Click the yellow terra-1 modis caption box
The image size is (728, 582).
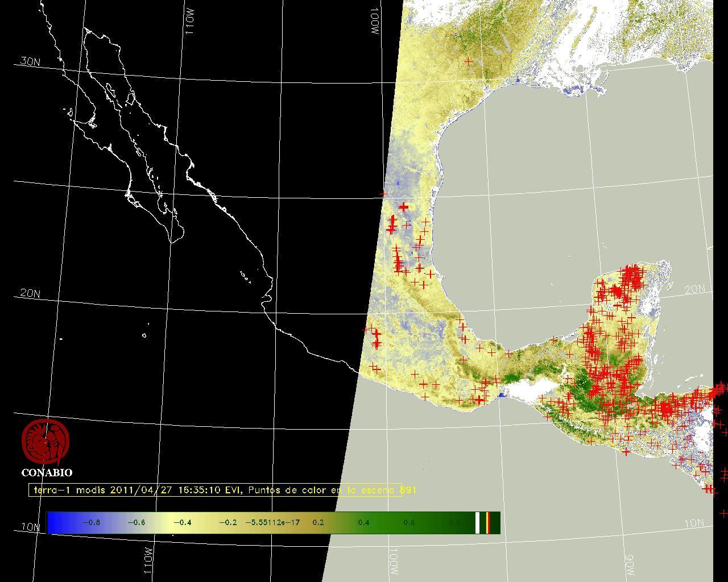tap(215, 490)
